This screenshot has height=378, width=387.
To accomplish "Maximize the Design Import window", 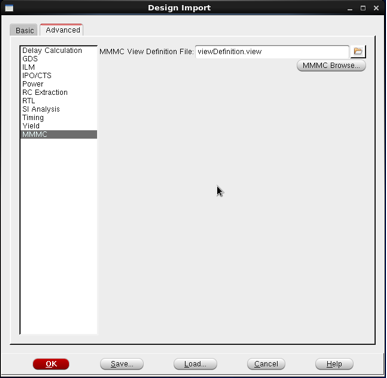I will (363, 8).
